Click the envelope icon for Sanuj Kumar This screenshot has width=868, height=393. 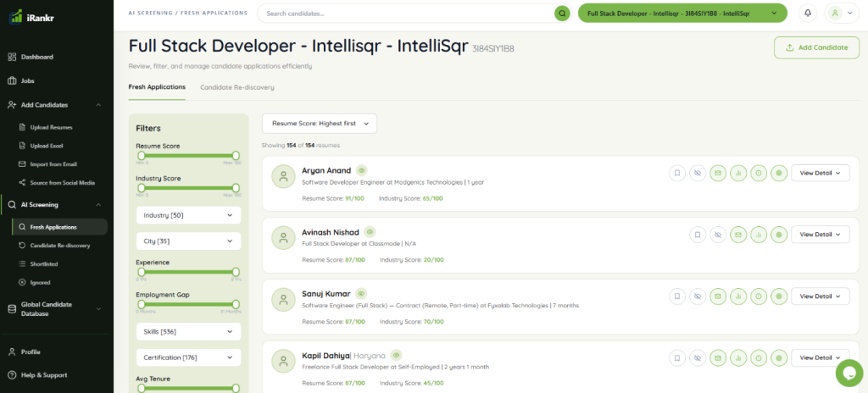click(717, 296)
